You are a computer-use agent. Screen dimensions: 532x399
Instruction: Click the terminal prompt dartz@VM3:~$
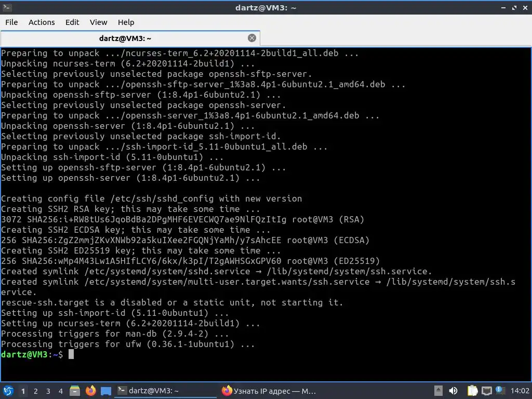point(32,354)
